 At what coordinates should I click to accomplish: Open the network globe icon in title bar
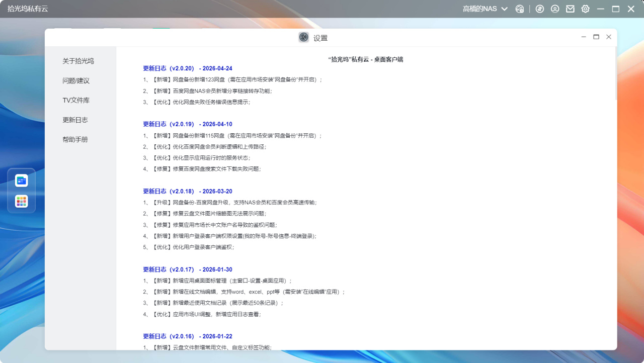click(x=520, y=9)
